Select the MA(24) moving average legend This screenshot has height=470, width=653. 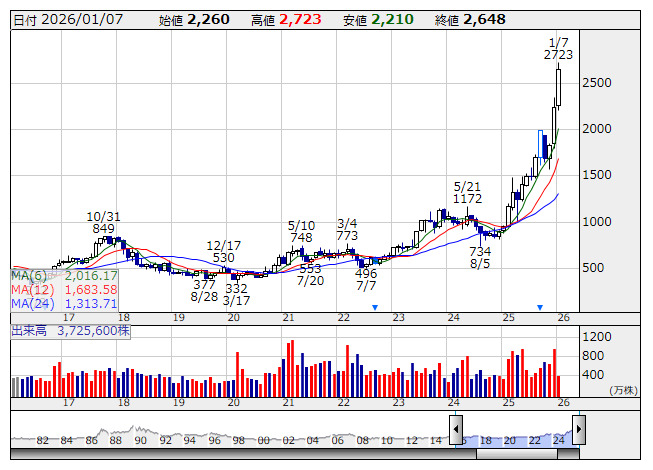point(65,303)
